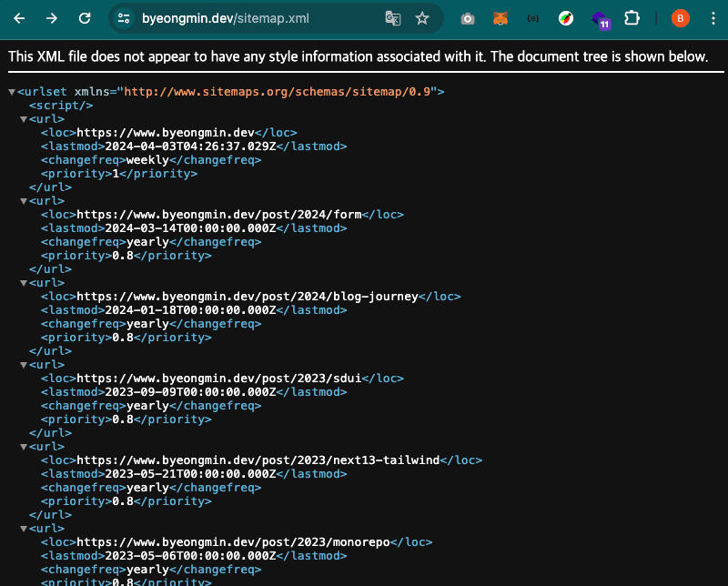The width and height of the screenshot is (728, 586).
Task: Reload the sitemap.xml page
Action: (x=84, y=18)
